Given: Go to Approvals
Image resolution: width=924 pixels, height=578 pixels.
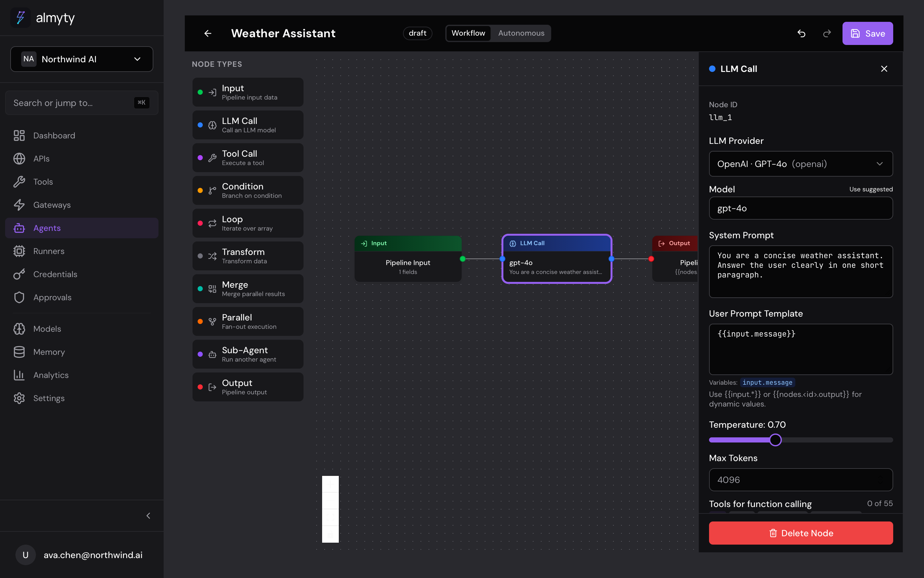Looking at the screenshot, I should (82, 297).
